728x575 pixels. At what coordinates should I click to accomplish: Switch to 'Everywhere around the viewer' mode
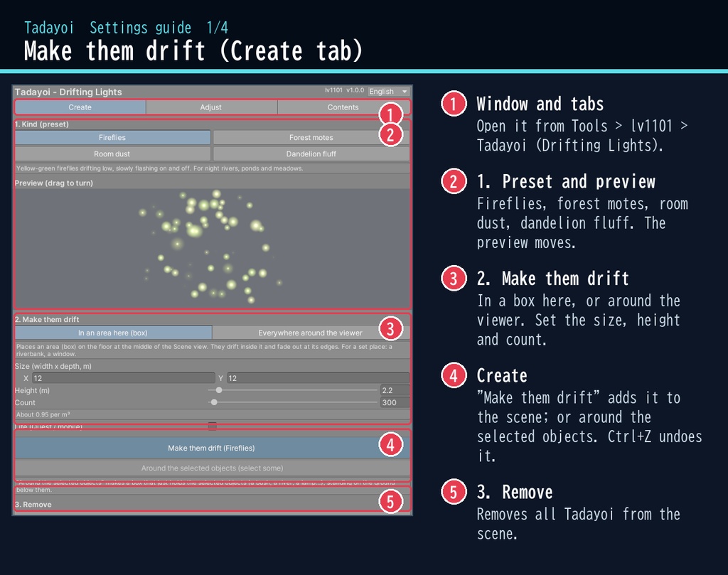coord(311,333)
